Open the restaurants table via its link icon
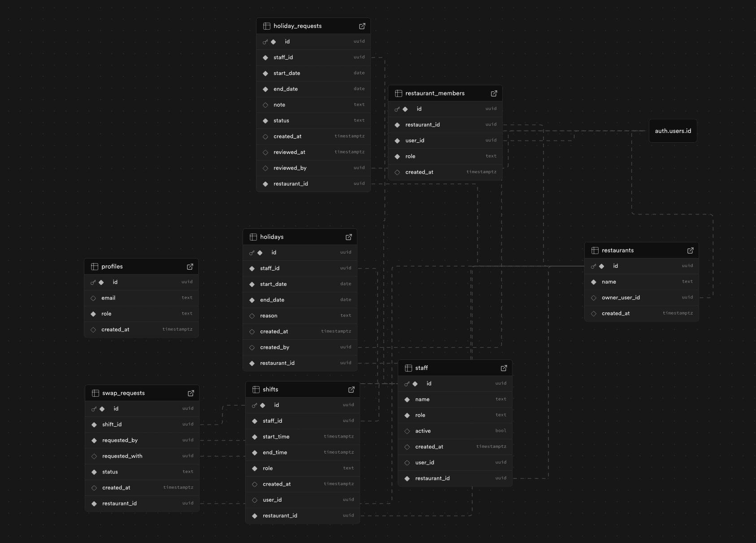 coord(690,250)
